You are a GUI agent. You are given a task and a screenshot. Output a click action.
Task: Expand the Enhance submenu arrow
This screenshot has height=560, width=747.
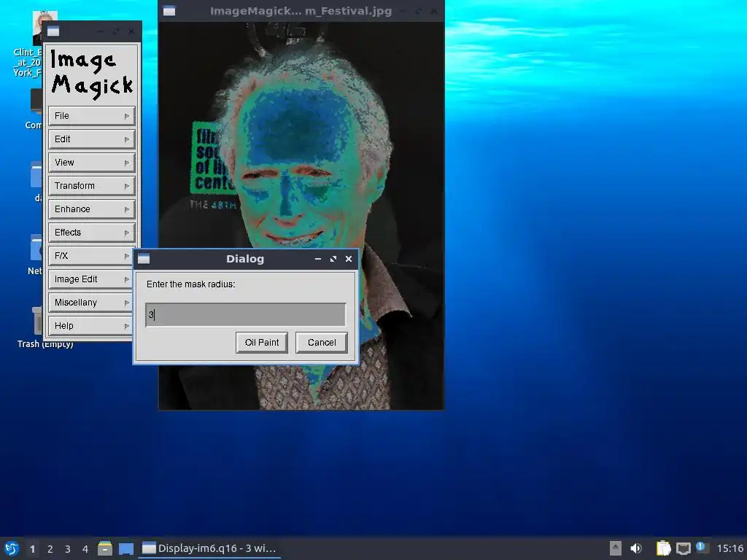[x=127, y=209]
